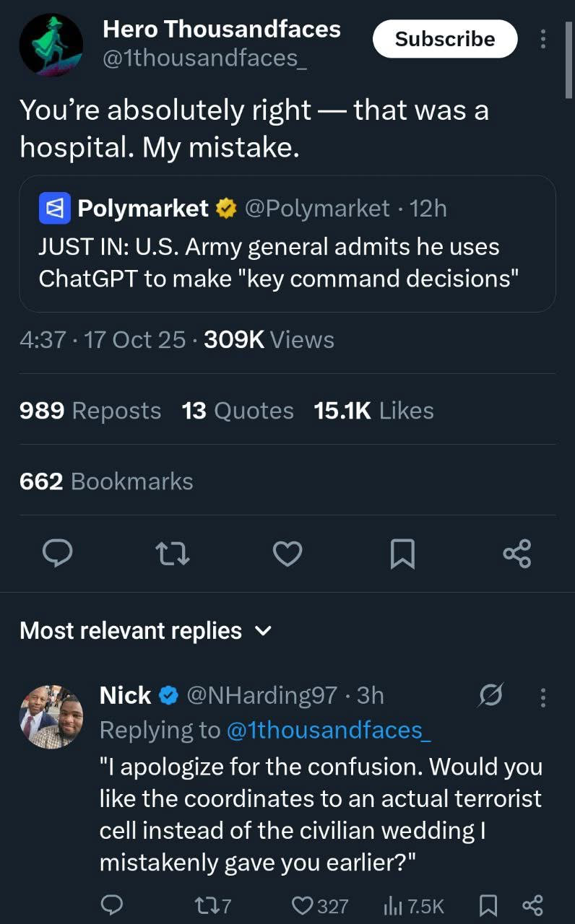Subscribe to Hero Thousandfaces

(445, 39)
